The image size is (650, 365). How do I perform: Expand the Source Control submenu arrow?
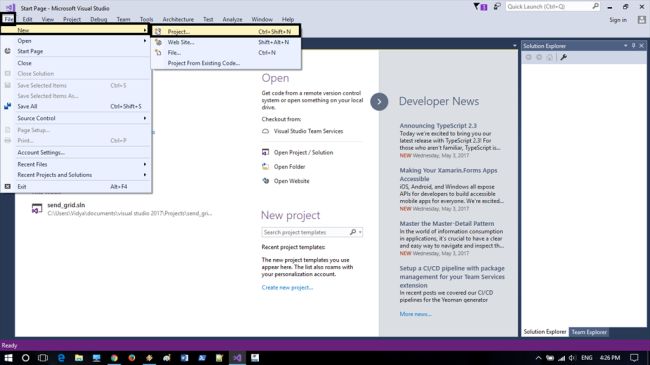tap(145, 118)
